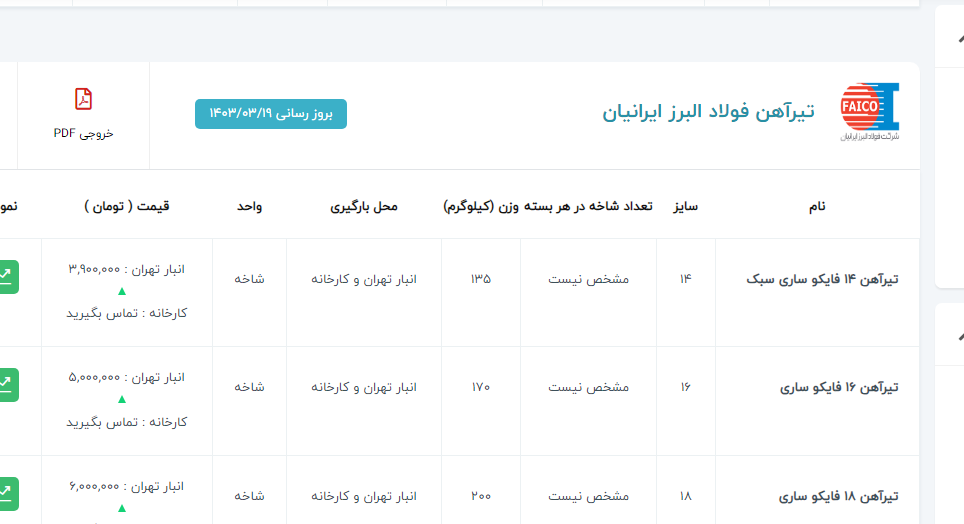Viewport: 964px width, 524px height.
Task: Open the تیرآهن ۱۸ فایکو ساری product
Action: 839,496
